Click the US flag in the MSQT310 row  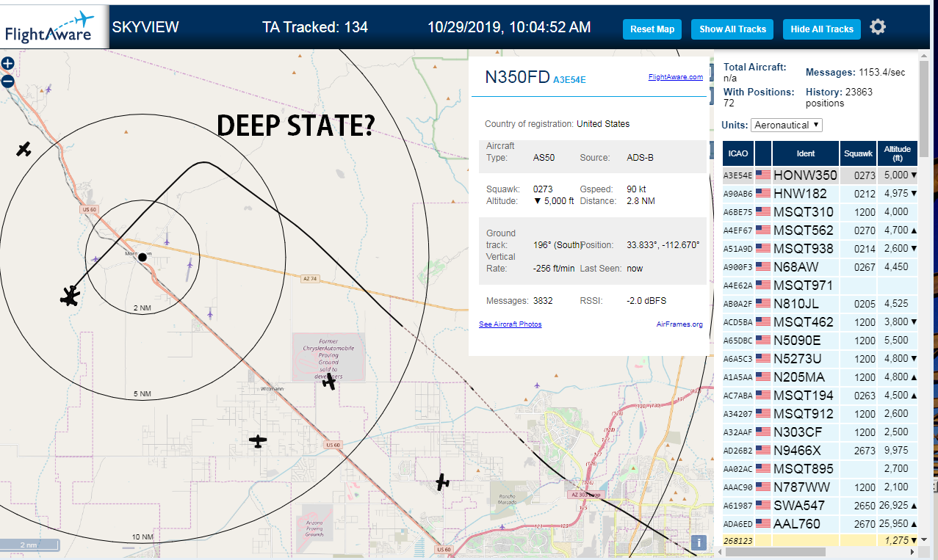[763, 212]
